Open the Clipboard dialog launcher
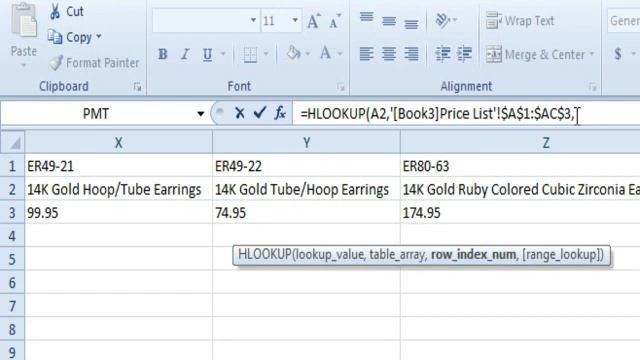Viewport: 640px width, 360px height. point(137,87)
